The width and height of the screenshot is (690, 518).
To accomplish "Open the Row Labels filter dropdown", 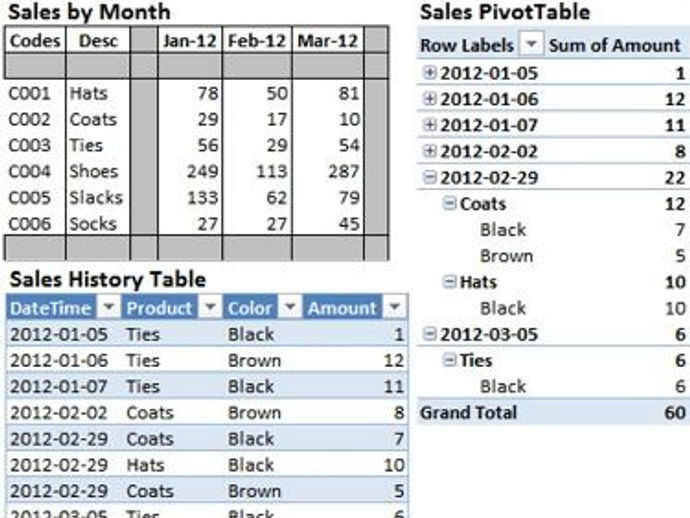I will pyautogui.click(x=532, y=44).
